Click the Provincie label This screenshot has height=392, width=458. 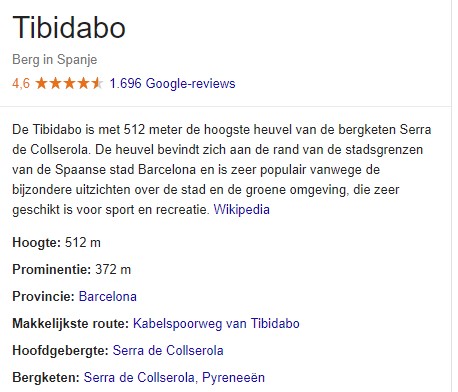(x=43, y=296)
